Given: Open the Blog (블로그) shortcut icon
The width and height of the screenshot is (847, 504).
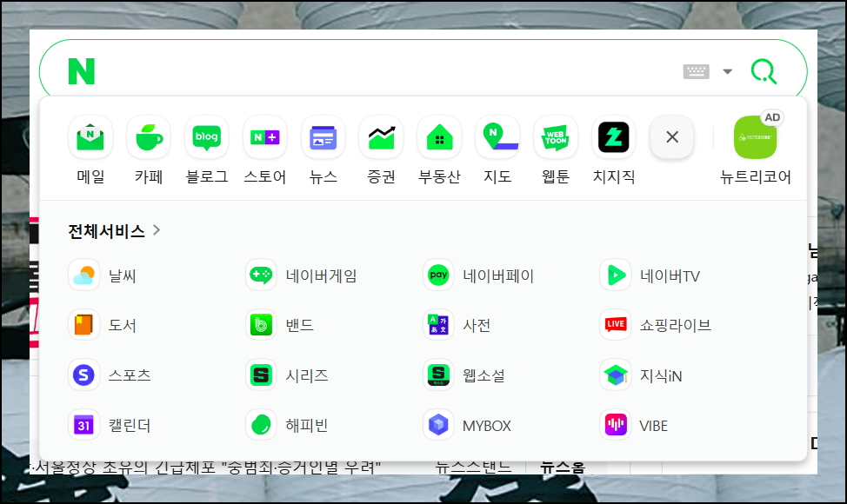Looking at the screenshot, I should click(206, 137).
